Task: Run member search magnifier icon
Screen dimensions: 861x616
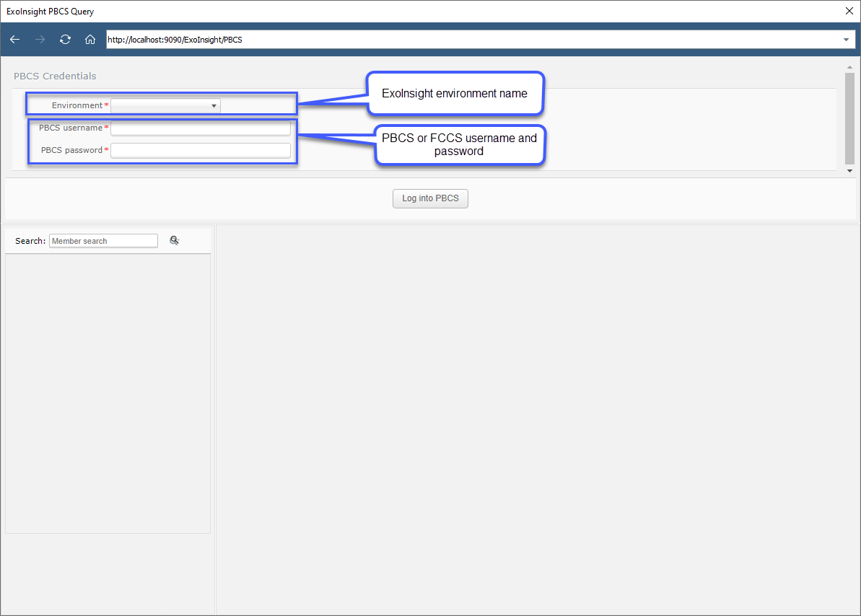Action: 175,240
